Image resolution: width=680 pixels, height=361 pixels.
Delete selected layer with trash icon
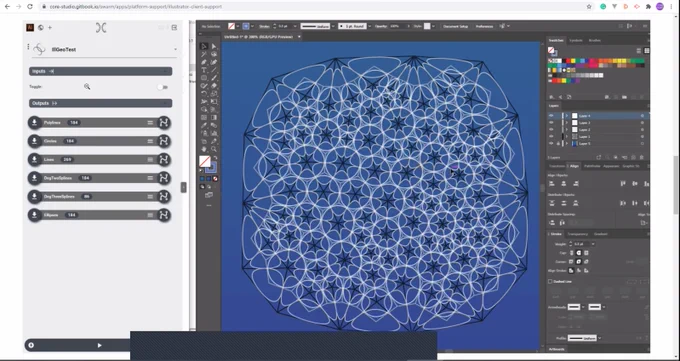642,157
